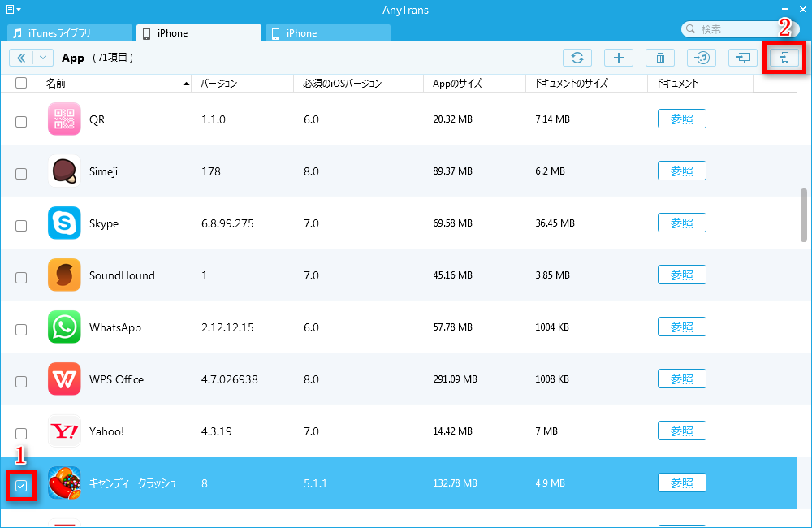
Task: Select the active iPhone tab
Action: coord(199,33)
